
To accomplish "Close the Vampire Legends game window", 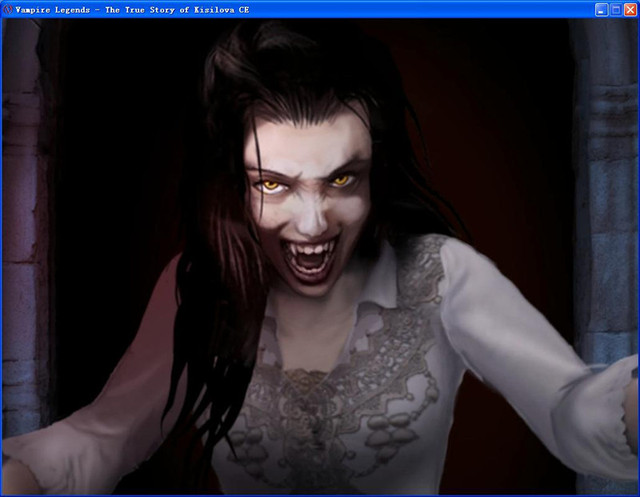I will (631, 10).
